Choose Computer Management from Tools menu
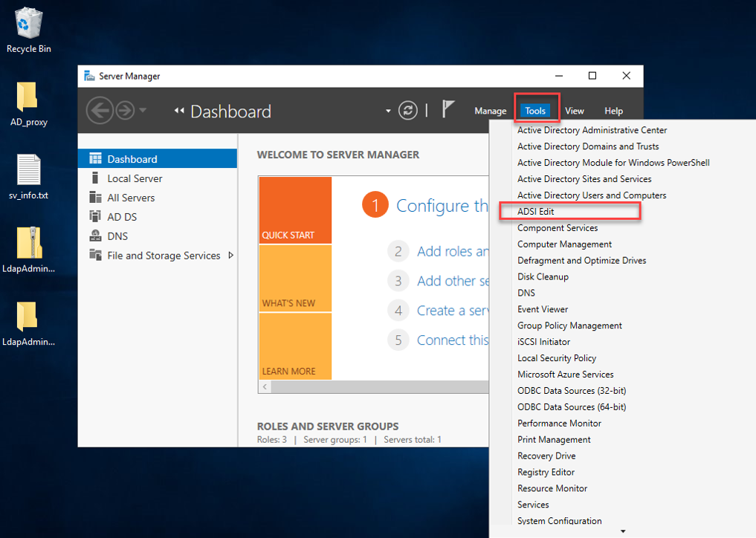The image size is (756, 538). pyautogui.click(x=565, y=244)
